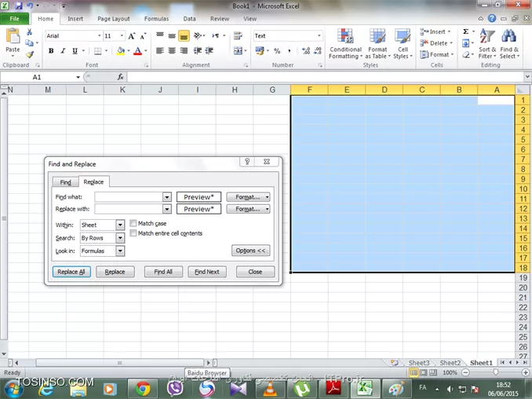Viewport: 532px width, 399px height.
Task: Click the Replace All button
Action: (71, 272)
